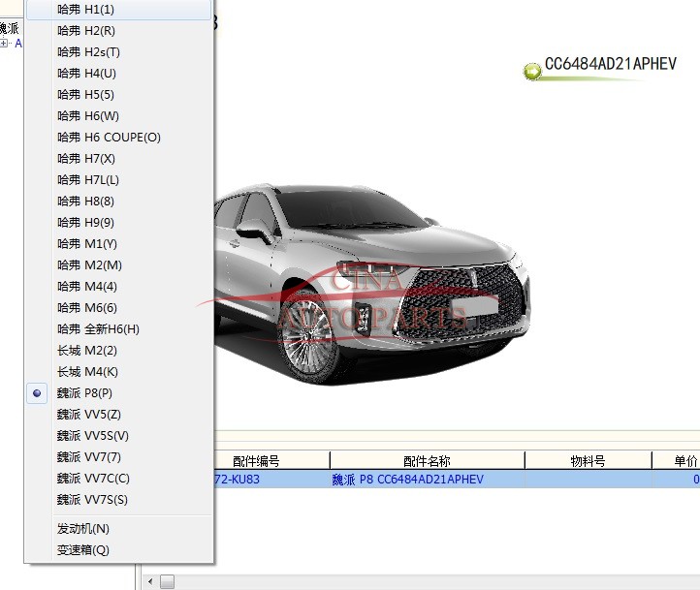
Task: Open the 变速箱(Q) transmission menu item
Action: coord(83,550)
